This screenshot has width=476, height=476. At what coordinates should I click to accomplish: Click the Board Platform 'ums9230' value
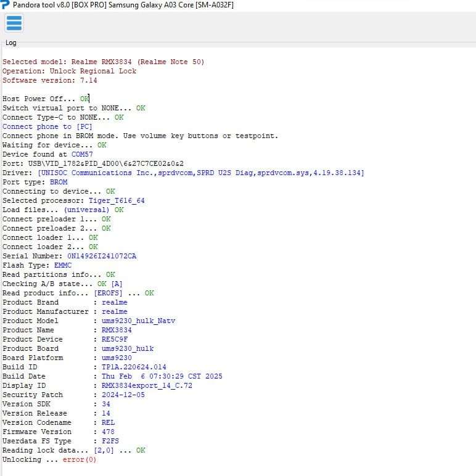[117, 358]
